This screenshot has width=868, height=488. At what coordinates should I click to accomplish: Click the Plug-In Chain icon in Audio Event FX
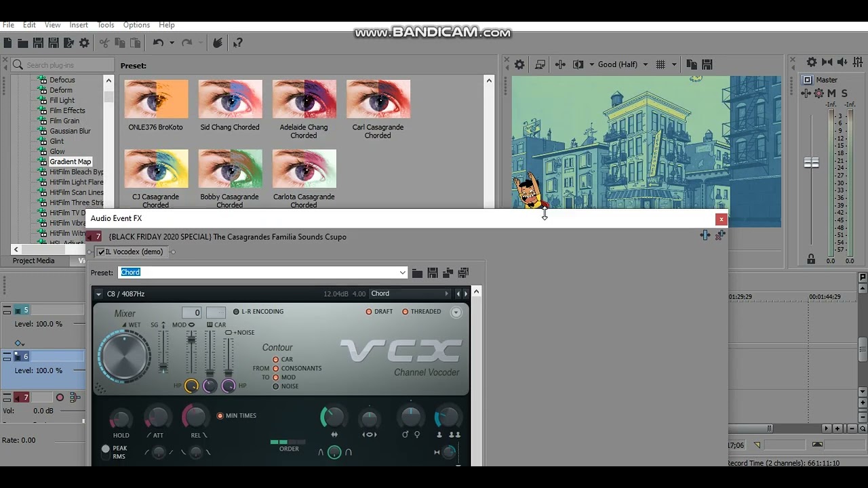coord(705,235)
